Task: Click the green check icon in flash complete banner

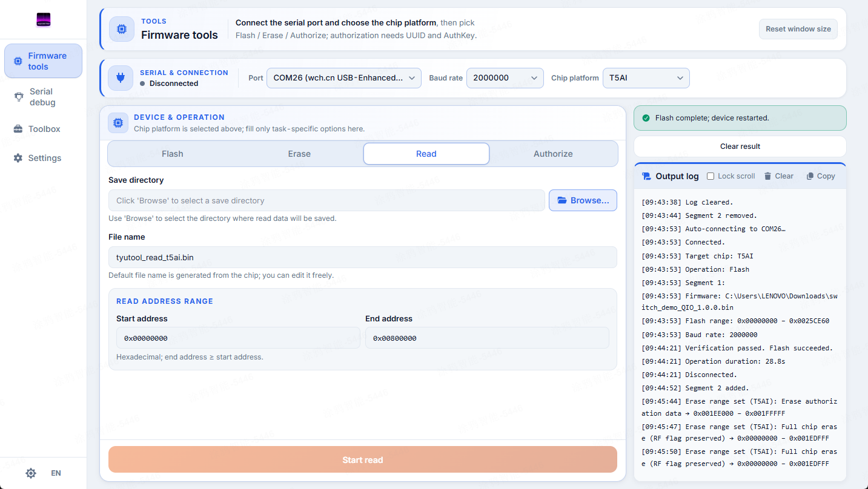Action: click(x=646, y=118)
